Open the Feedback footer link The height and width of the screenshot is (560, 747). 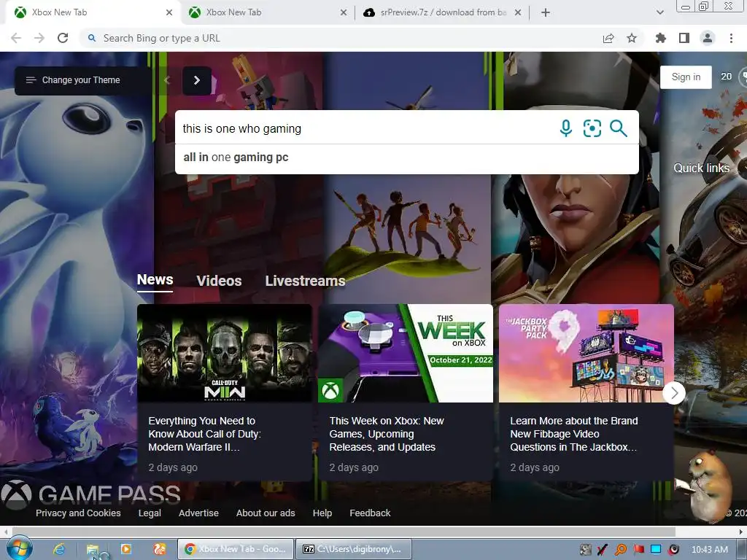coord(370,513)
